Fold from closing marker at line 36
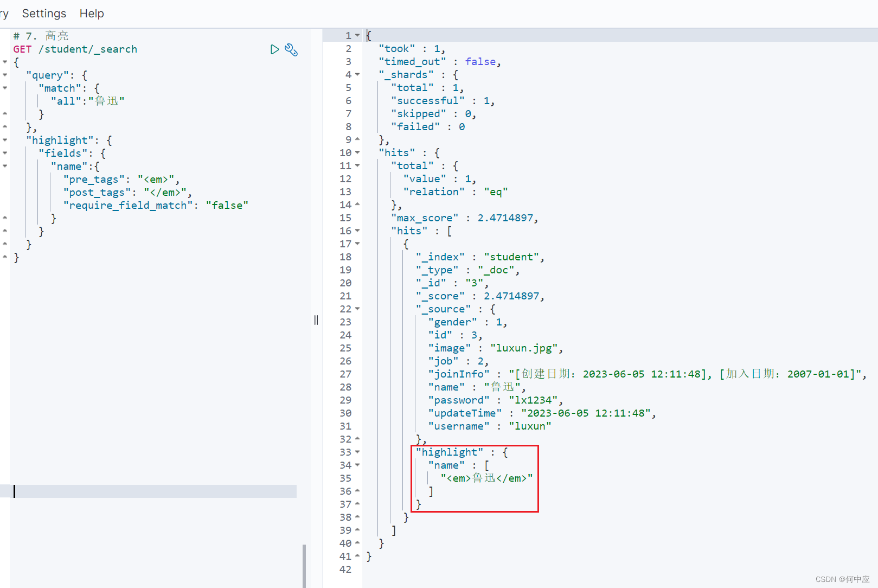This screenshot has height=588, width=878. click(x=357, y=491)
